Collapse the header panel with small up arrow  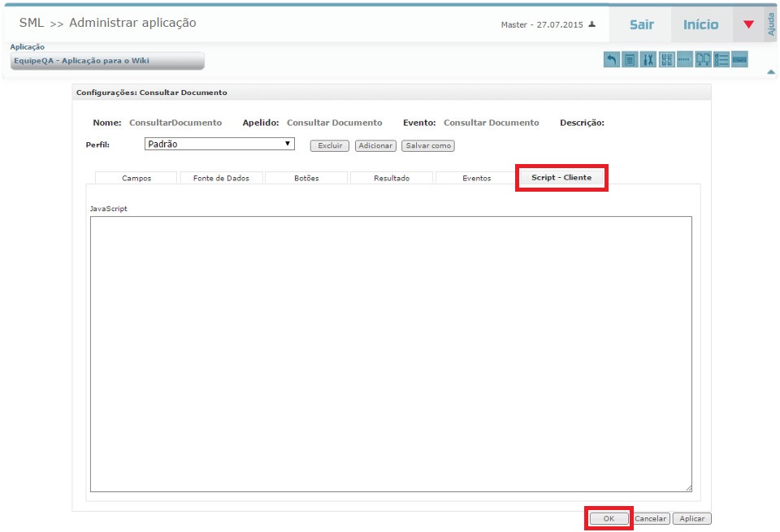(770, 72)
